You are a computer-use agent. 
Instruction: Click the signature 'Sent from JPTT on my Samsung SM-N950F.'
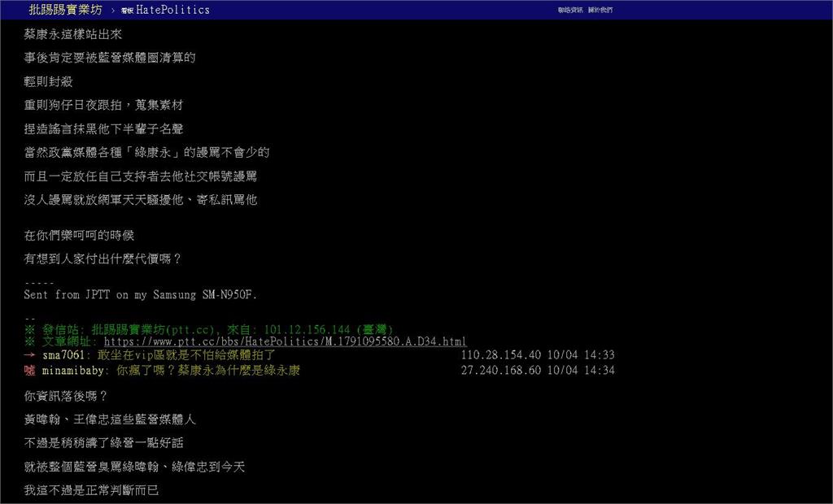click(x=140, y=295)
